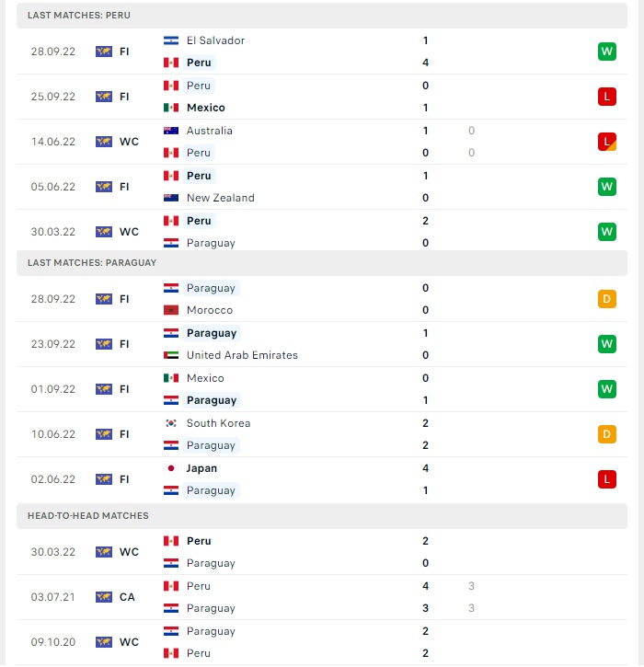Click the Australia flag icon

pos(171,131)
